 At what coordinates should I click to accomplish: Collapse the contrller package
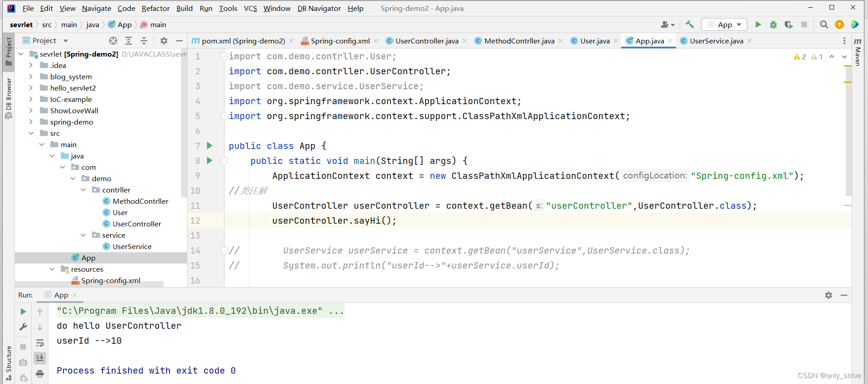tap(83, 190)
